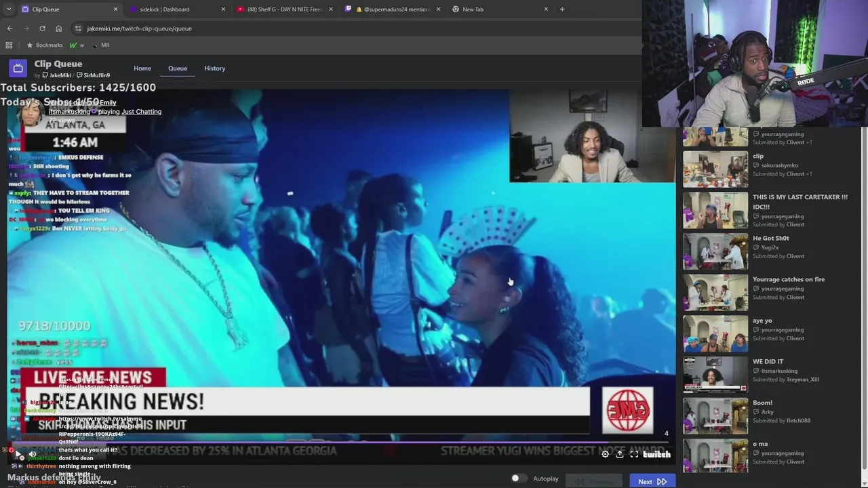Image resolution: width=868 pixels, height=488 pixels.
Task: Open the player settings gear
Action: click(x=605, y=454)
